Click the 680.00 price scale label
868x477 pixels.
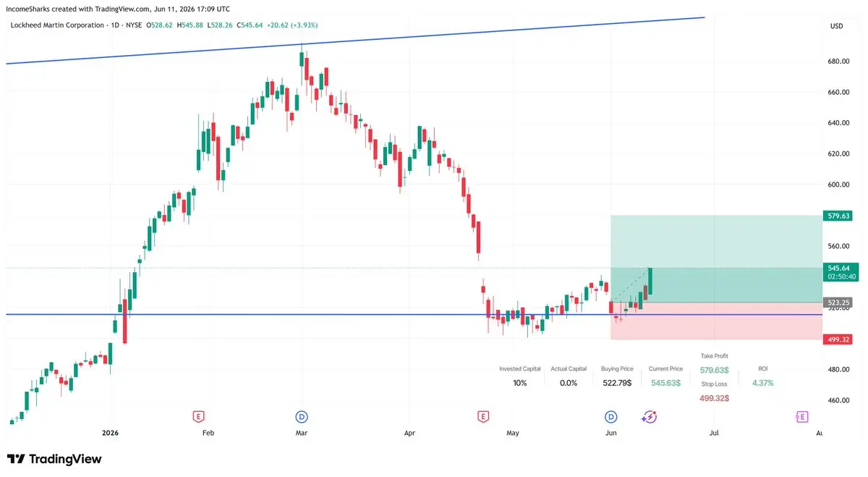tap(838, 62)
